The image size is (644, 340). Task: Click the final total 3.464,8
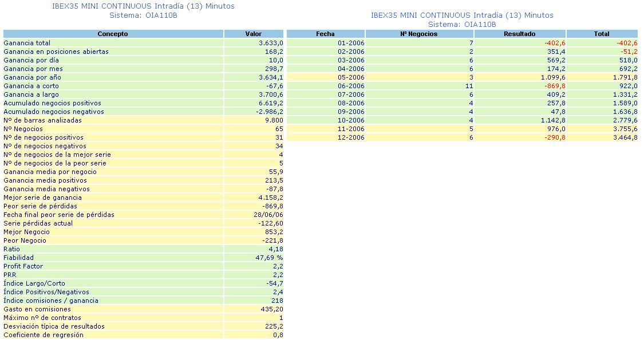(x=625, y=137)
